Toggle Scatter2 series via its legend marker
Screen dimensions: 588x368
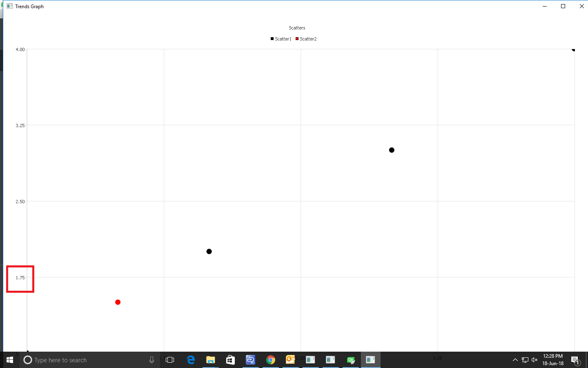(297, 38)
